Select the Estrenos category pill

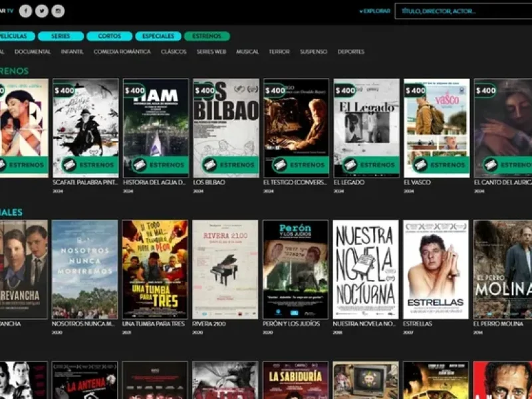pyautogui.click(x=207, y=36)
